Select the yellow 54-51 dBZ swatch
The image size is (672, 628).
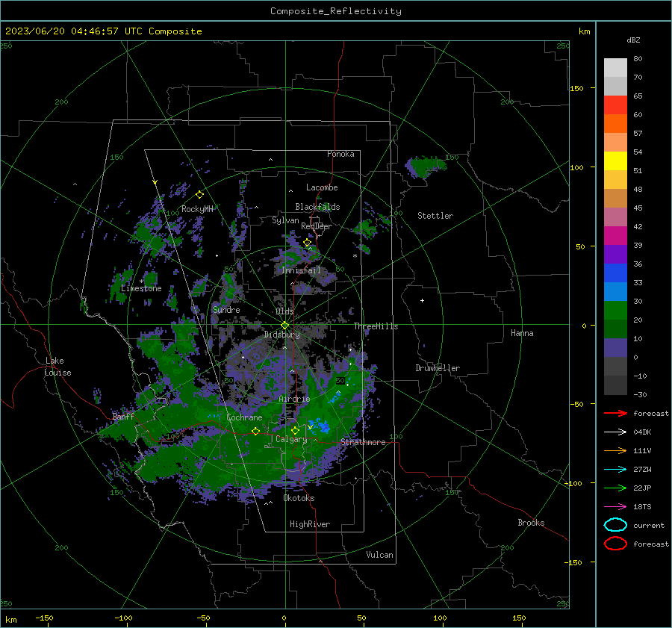coord(615,161)
